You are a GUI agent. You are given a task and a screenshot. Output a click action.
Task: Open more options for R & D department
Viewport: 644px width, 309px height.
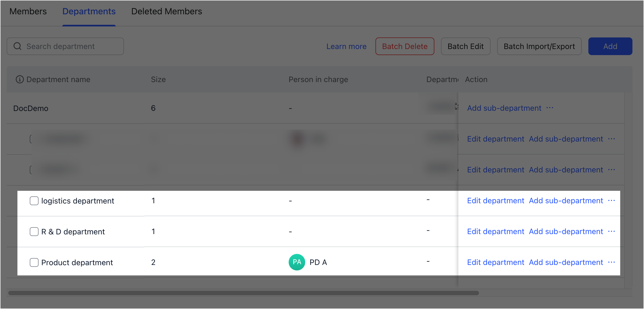click(x=611, y=231)
